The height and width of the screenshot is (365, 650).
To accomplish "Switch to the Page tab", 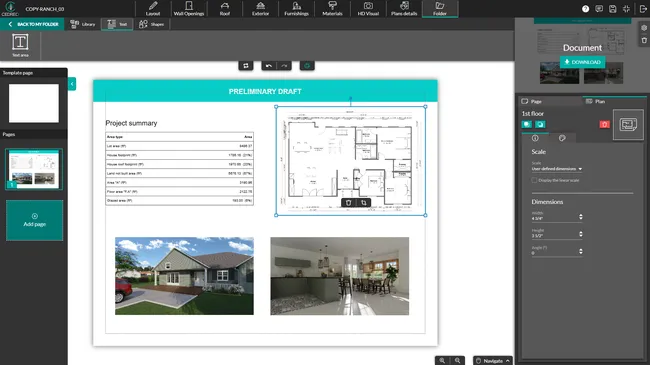I will (550, 101).
